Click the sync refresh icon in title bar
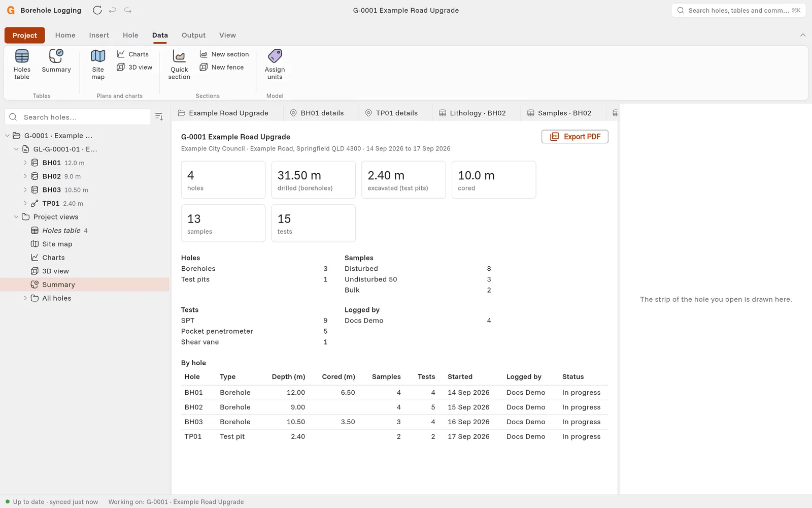Screen dimensions: 812x508 coord(97,10)
